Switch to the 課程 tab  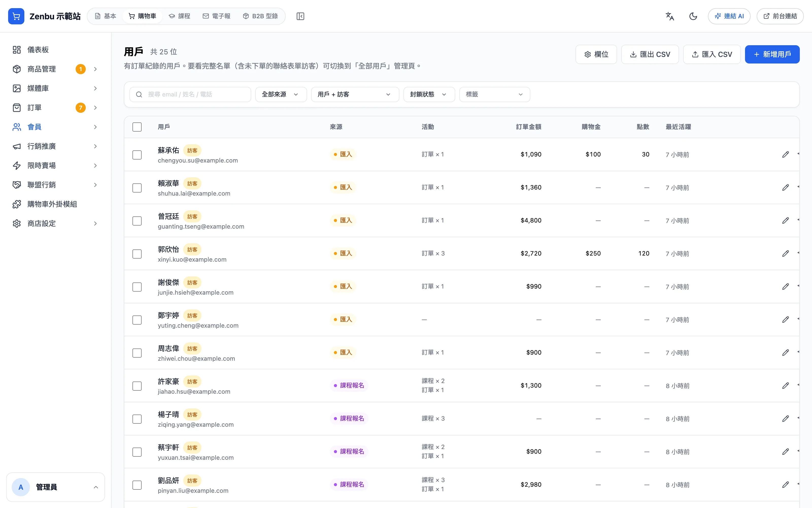pos(179,16)
